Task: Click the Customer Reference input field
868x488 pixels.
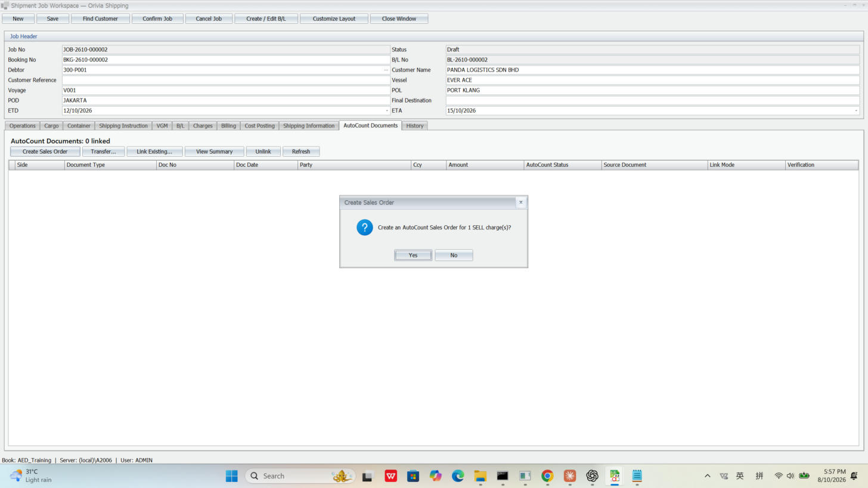Action: coord(226,80)
